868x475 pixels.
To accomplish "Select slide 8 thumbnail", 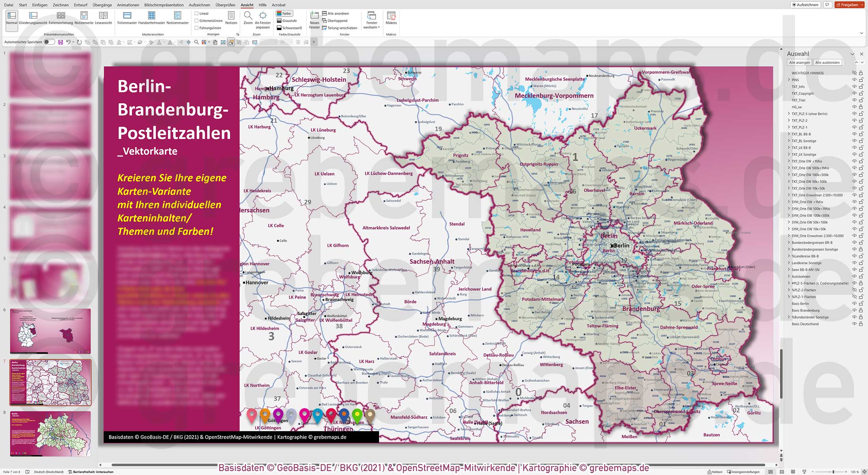I will click(51, 434).
